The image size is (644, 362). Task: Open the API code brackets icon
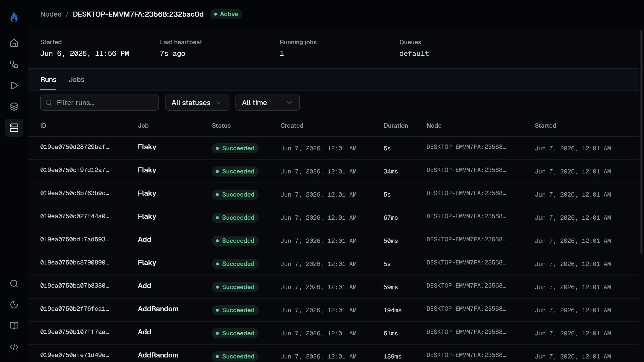coord(14,347)
